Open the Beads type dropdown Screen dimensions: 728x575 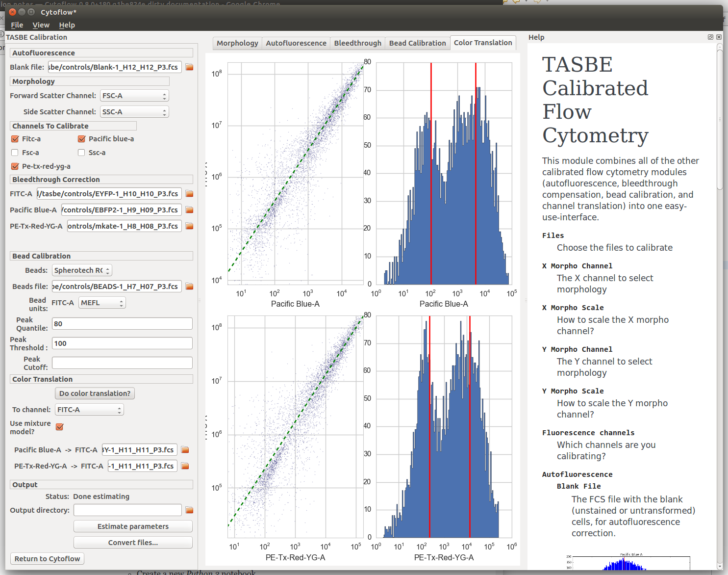82,270
